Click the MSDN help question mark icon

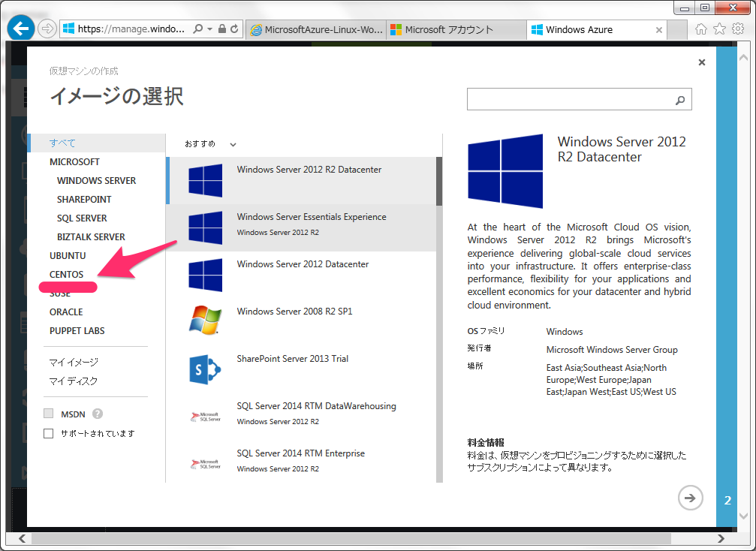coord(98,414)
